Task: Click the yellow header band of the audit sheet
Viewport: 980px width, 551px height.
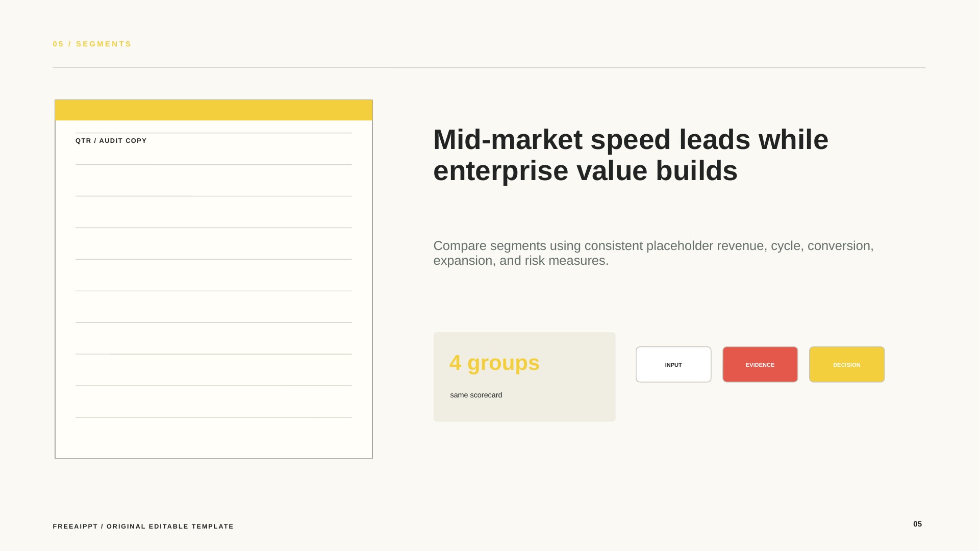Action: point(214,110)
